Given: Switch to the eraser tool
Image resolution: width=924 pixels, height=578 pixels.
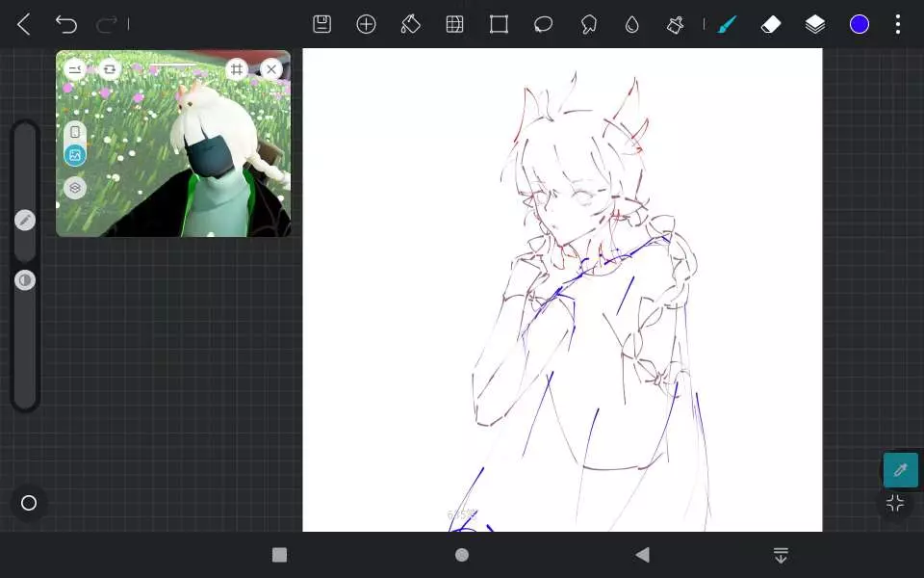Looking at the screenshot, I should 771,24.
